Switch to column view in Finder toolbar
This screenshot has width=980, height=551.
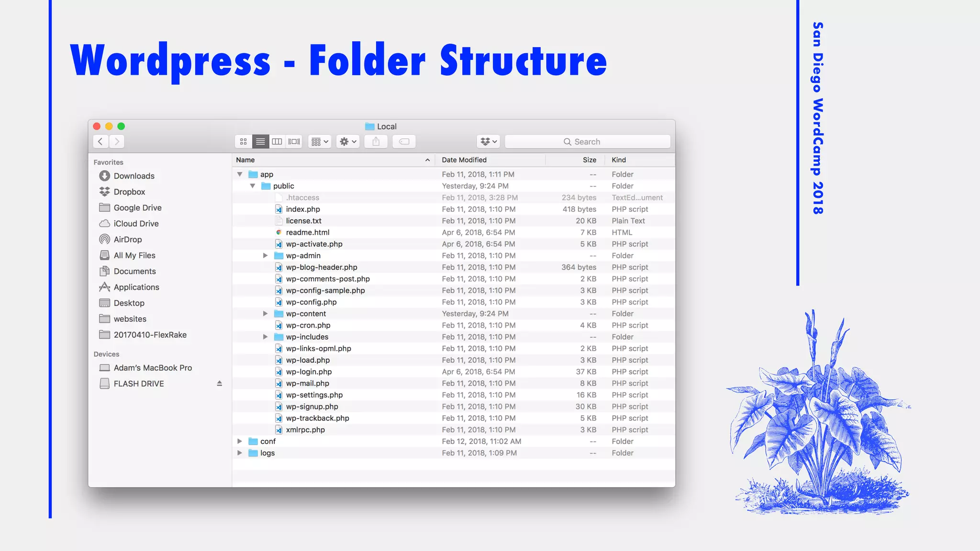(277, 142)
